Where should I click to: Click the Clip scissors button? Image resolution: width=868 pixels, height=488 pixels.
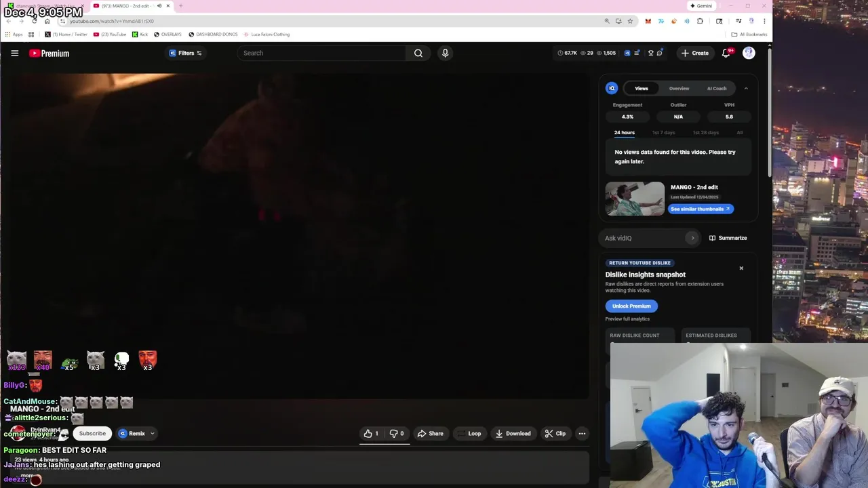[555, 434]
